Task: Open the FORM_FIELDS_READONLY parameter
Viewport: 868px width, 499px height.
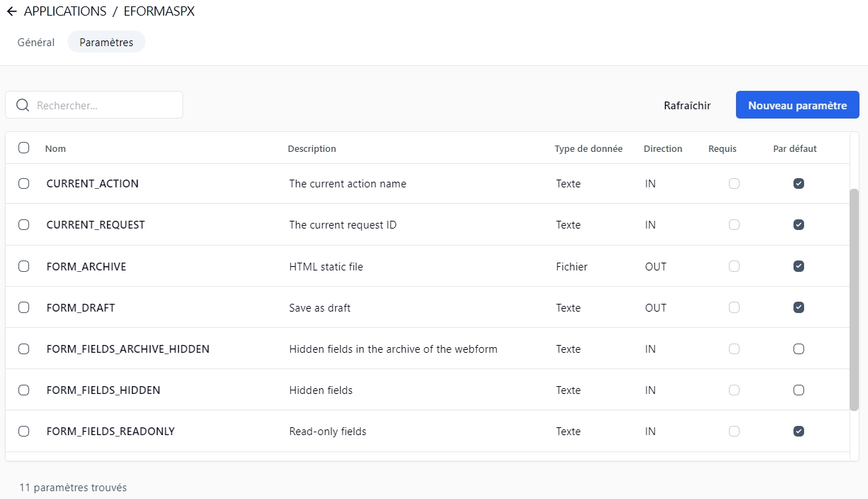Action: (x=111, y=432)
